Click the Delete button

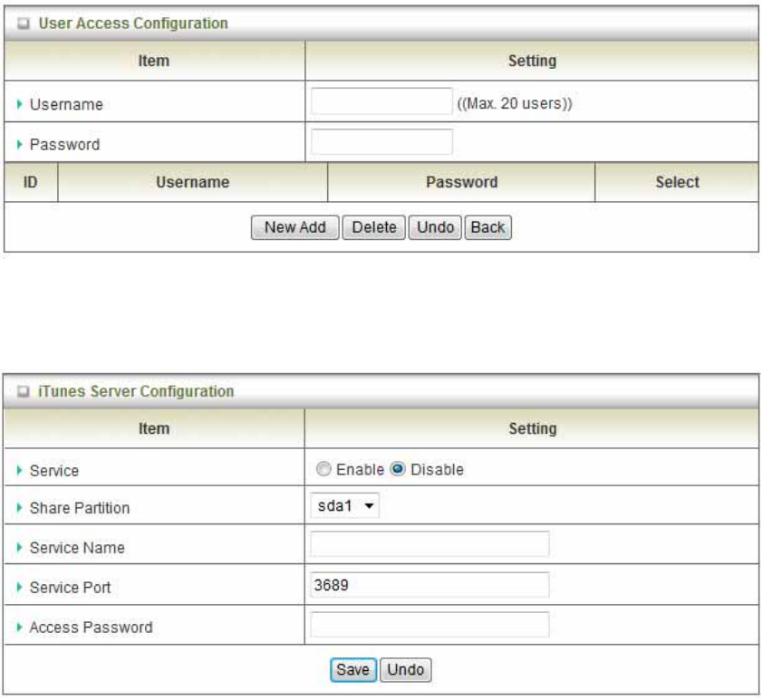[x=373, y=227]
